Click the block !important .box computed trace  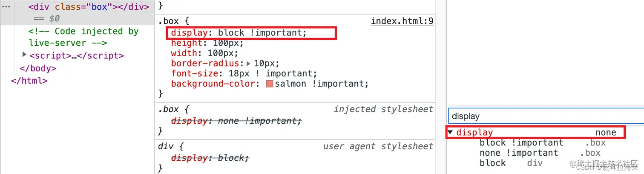pos(542,143)
